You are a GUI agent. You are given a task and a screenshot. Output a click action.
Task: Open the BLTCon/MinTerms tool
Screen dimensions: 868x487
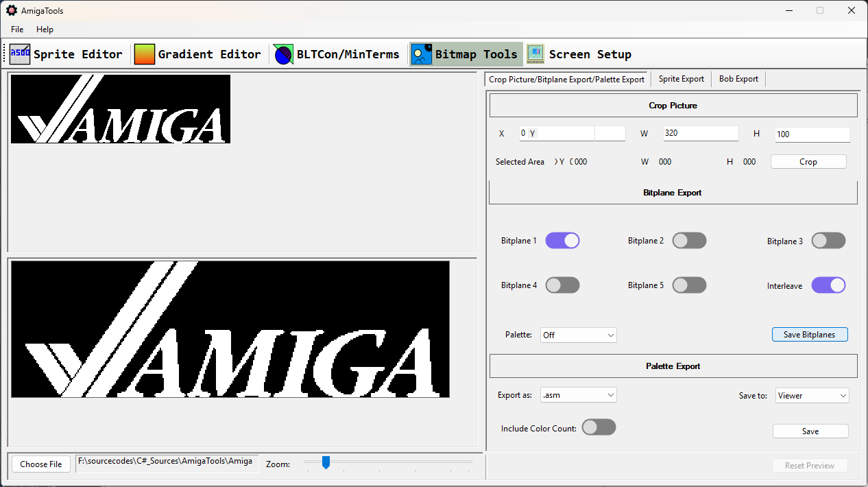point(337,54)
